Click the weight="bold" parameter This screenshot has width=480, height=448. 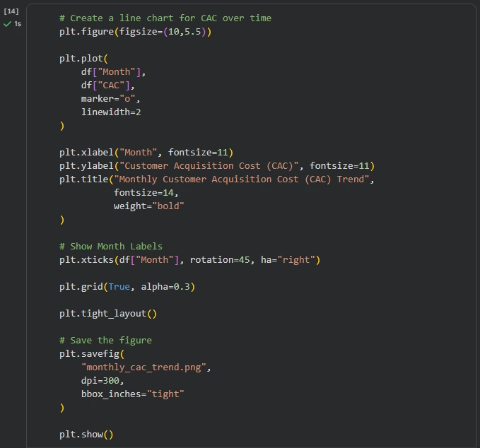pos(148,206)
